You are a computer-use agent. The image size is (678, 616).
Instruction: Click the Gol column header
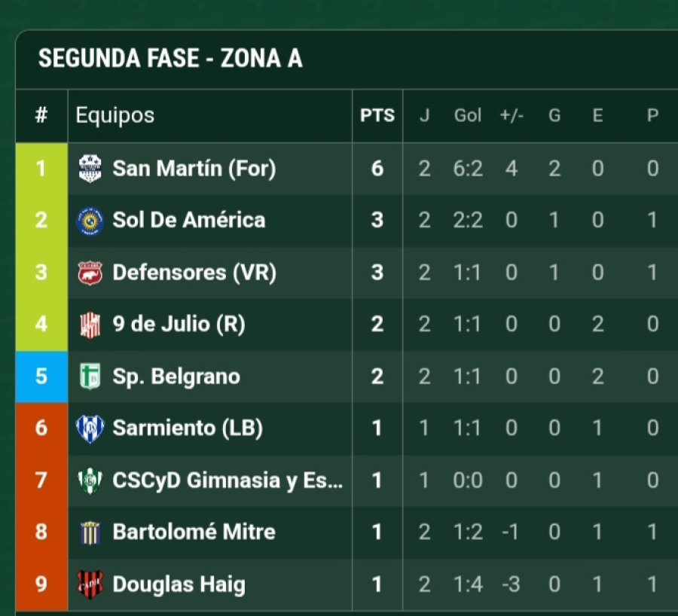pyautogui.click(x=467, y=115)
